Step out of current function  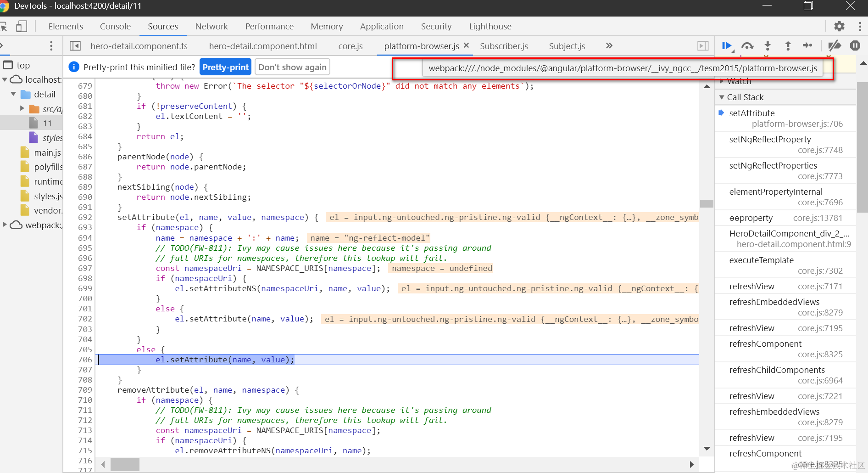tap(788, 45)
